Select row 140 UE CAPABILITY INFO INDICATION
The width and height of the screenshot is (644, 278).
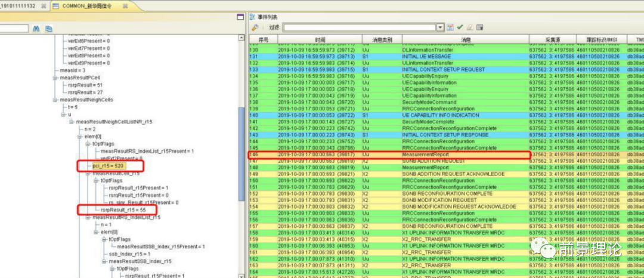[x=447, y=115]
